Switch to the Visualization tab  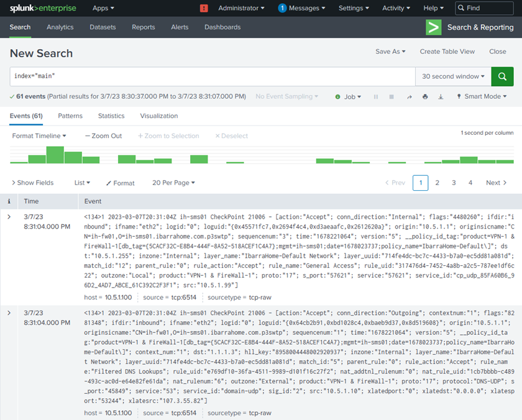tap(159, 116)
